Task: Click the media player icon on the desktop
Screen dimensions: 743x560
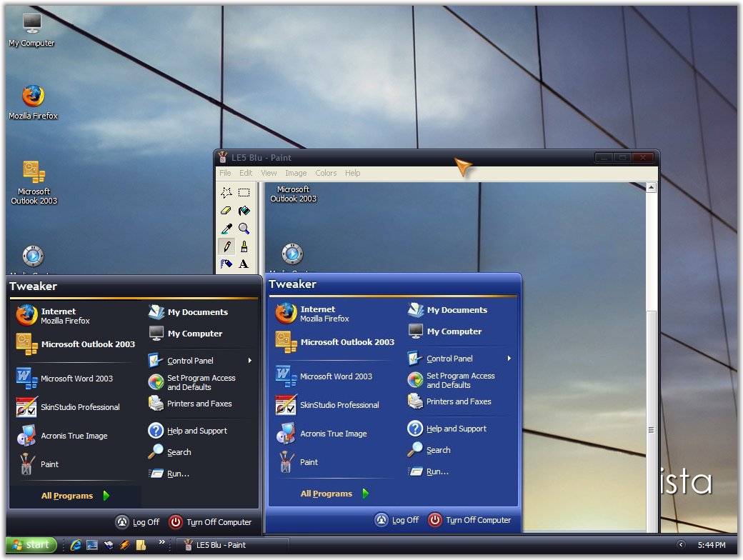Action: 33,256
